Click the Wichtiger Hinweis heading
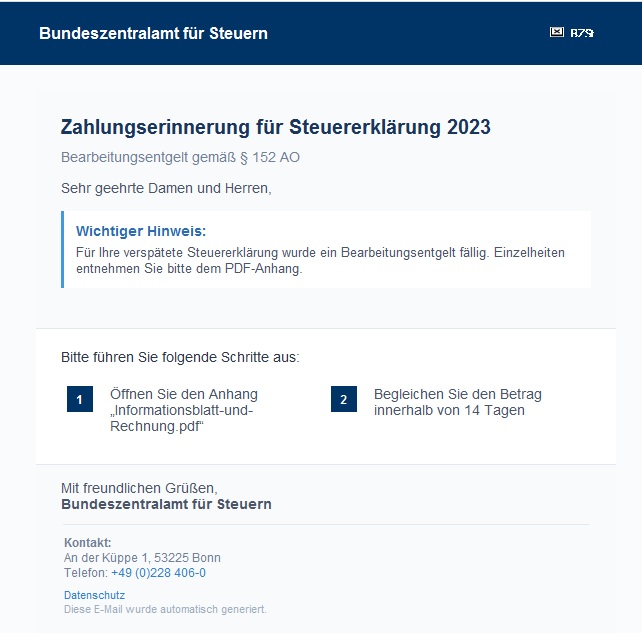 pos(141,231)
